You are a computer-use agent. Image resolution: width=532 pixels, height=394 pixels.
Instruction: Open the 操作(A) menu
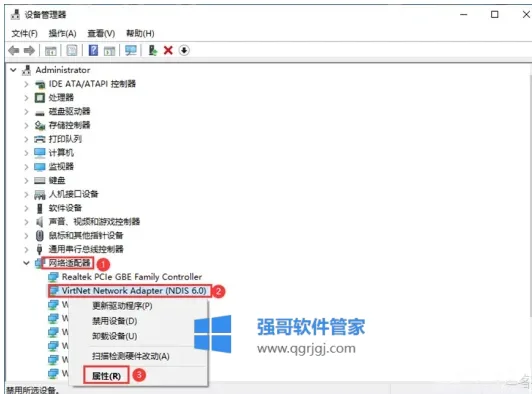click(62, 33)
